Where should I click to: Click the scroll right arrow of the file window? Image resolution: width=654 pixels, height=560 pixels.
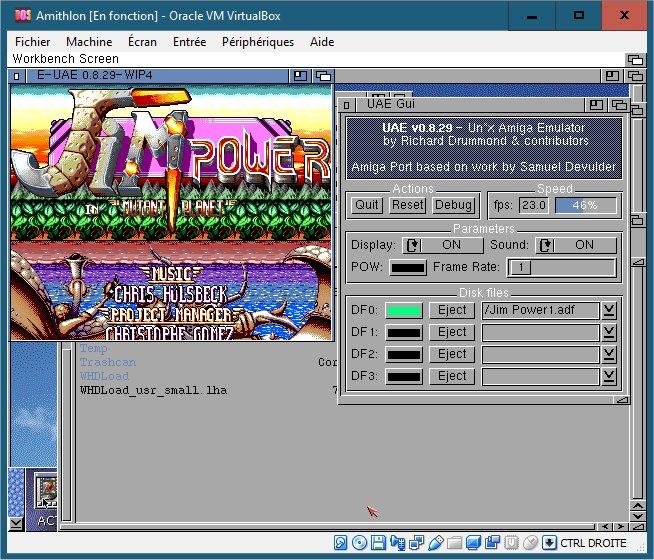(x=621, y=527)
